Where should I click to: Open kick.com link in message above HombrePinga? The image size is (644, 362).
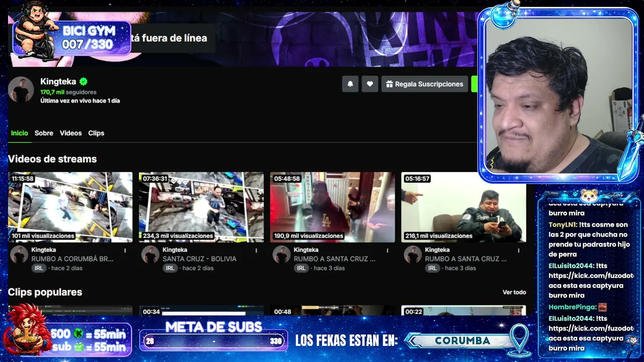point(591,276)
